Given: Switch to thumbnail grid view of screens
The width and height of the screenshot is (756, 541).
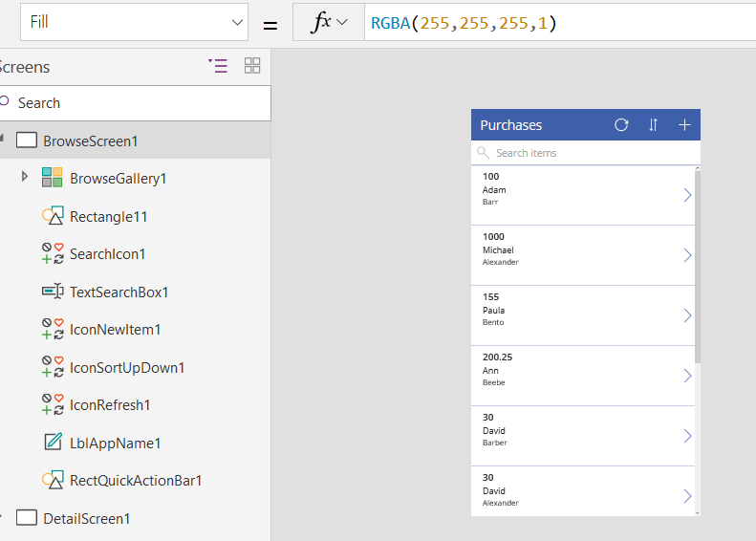Looking at the screenshot, I should pos(252,66).
